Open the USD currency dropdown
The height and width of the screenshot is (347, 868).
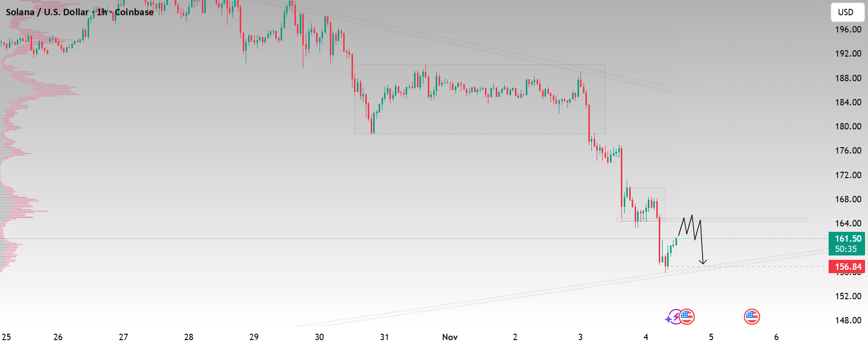(x=847, y=12)
